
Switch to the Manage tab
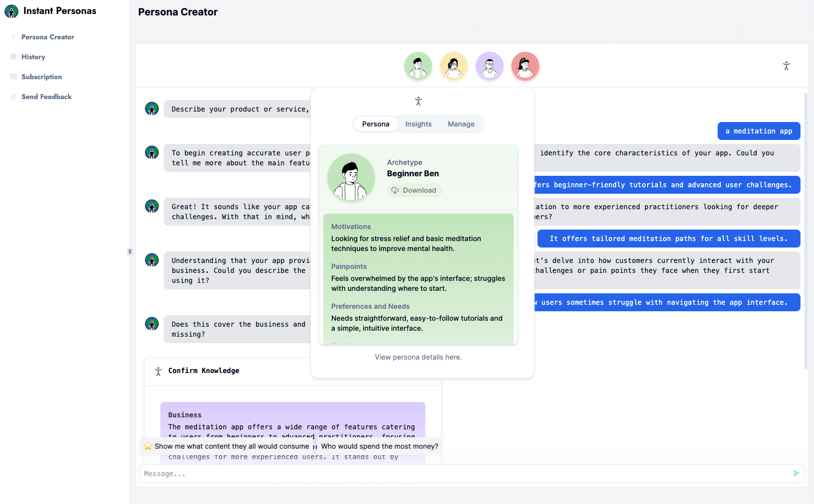click(460, 124)
